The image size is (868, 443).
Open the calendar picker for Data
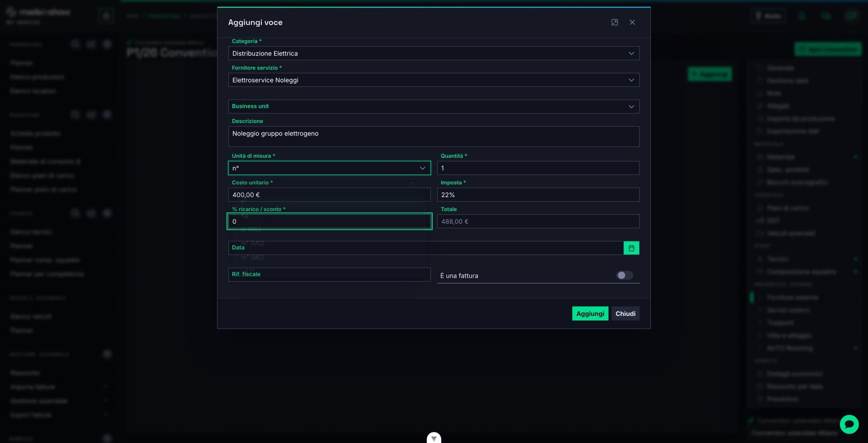point(631,248)
